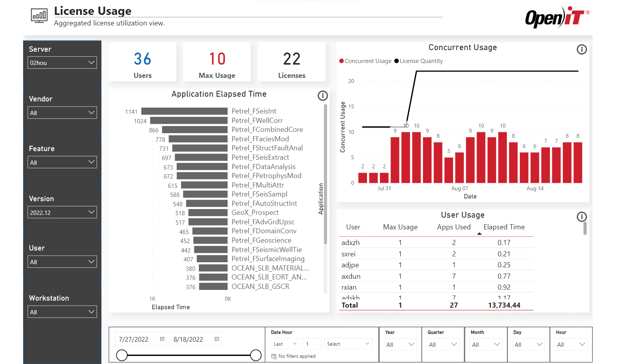Toggle the License Quantity legend item
This screenshot has height=364, width=631.
(418, 61)
